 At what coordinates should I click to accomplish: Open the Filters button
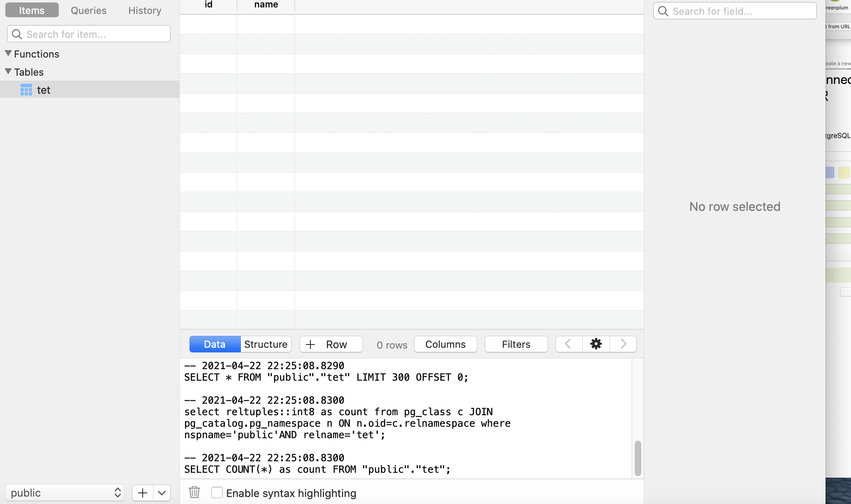tap(516, 344)
